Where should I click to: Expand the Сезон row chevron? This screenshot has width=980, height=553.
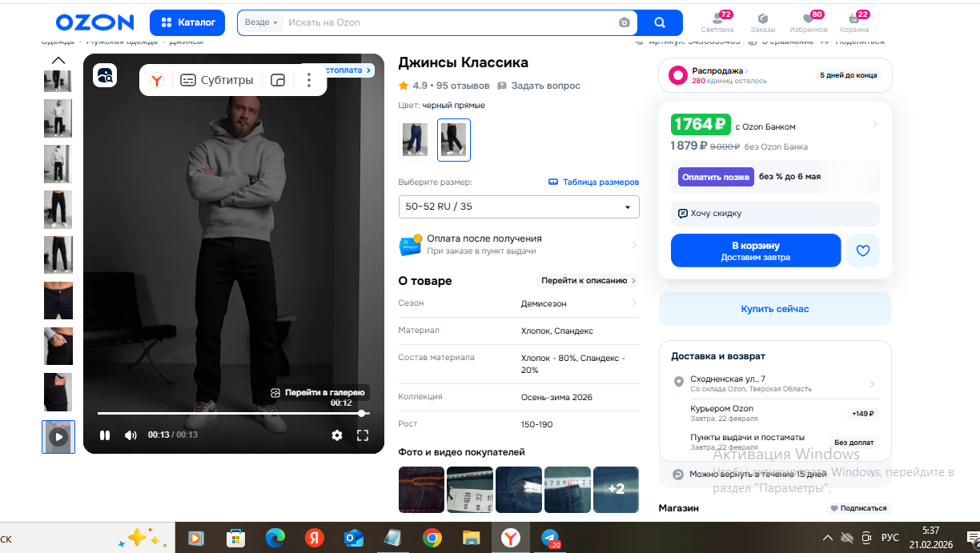coord(634,303)
